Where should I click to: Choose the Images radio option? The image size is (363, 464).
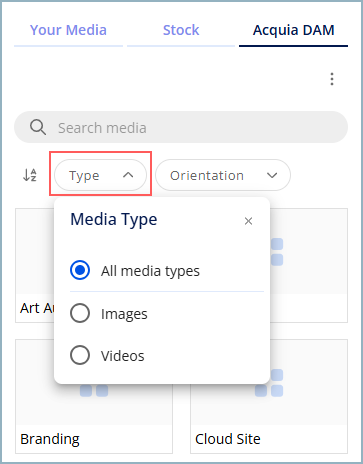click(80, 313)
